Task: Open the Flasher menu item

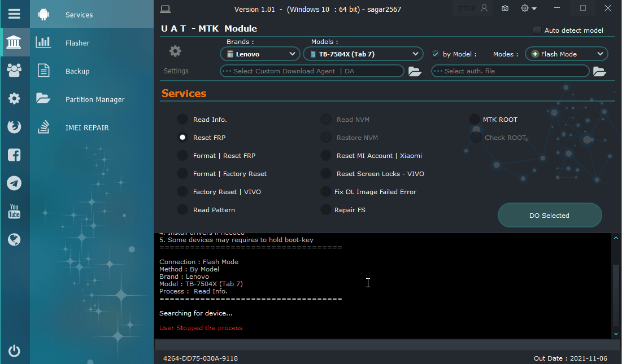Action: [77, 43]
